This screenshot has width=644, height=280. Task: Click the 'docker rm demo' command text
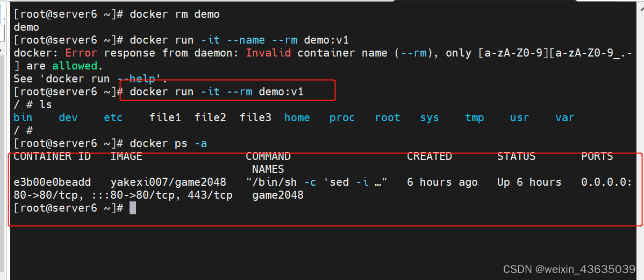point(175,15)
